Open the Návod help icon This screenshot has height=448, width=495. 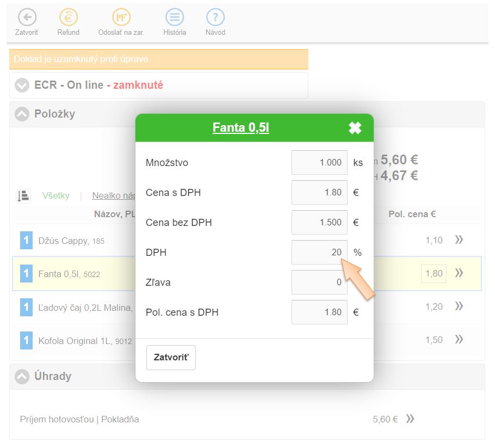pyautogui.click(x=215, y=17)
